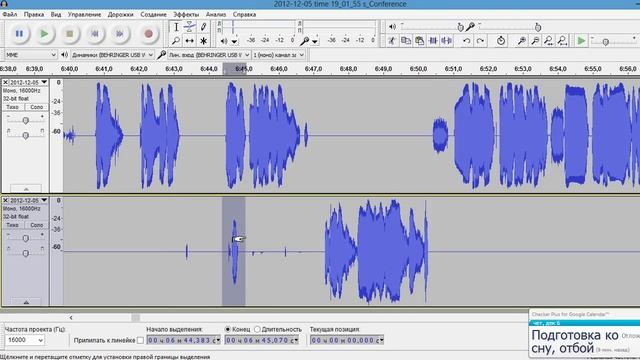Open the Анализ menu
640x360 pixels.
[216, 14]
